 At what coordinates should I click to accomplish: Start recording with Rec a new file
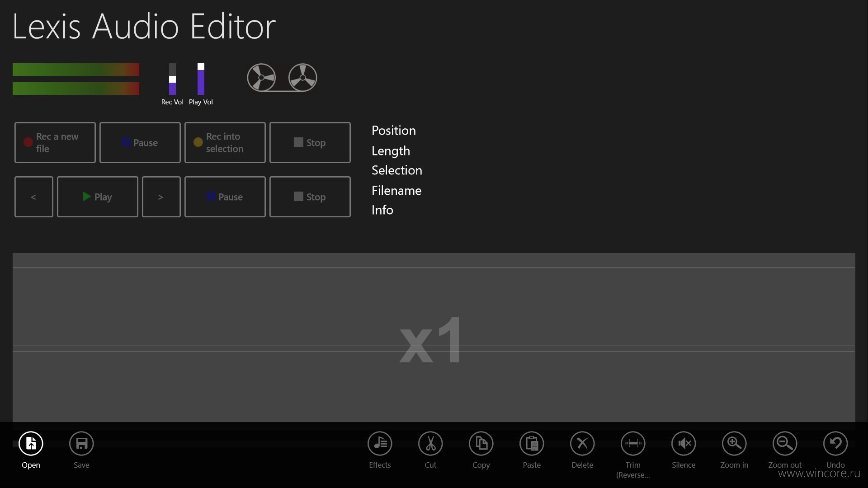[55, 142]
